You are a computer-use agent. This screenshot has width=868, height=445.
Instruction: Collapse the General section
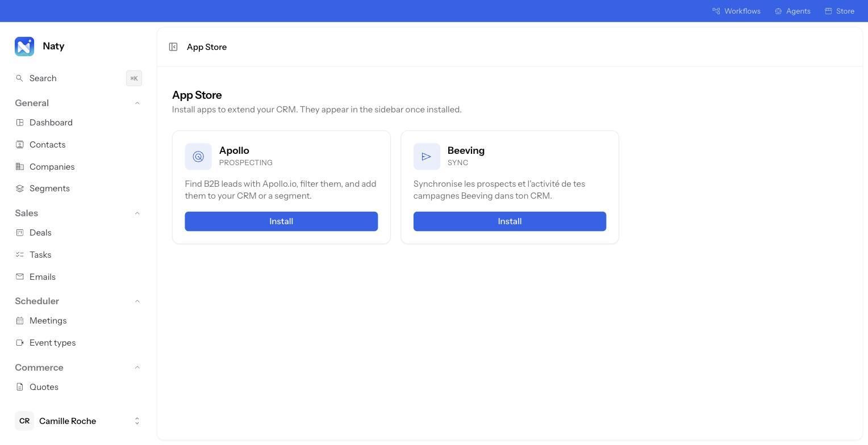pos(137,103)
